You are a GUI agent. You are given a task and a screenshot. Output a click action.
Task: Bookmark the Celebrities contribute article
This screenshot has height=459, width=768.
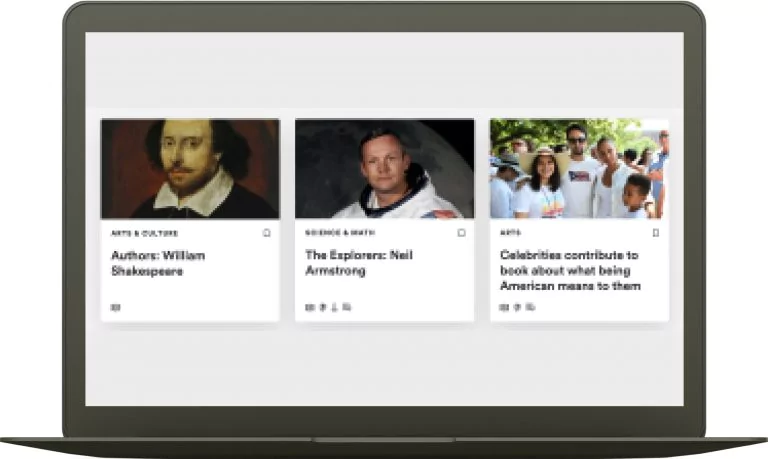(656, 233)
